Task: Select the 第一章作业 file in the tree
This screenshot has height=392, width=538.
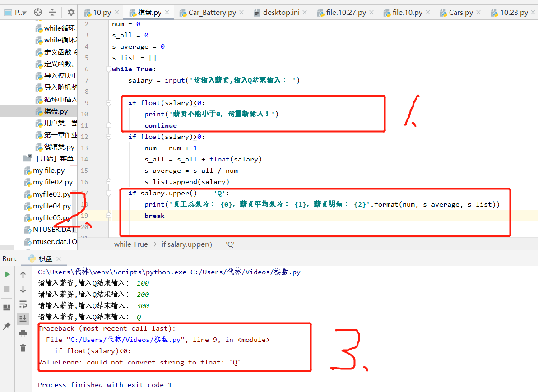Action: coord(56,135)
